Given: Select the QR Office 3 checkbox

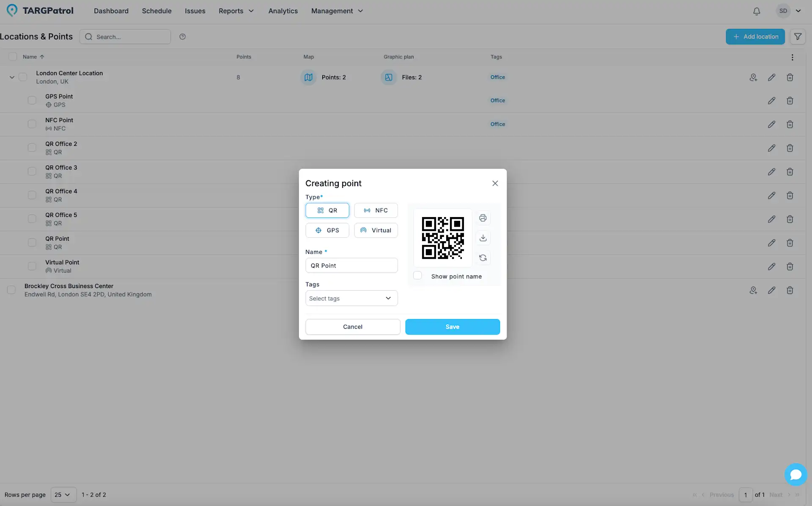Looking at the screenshot, I should [32, 171].
